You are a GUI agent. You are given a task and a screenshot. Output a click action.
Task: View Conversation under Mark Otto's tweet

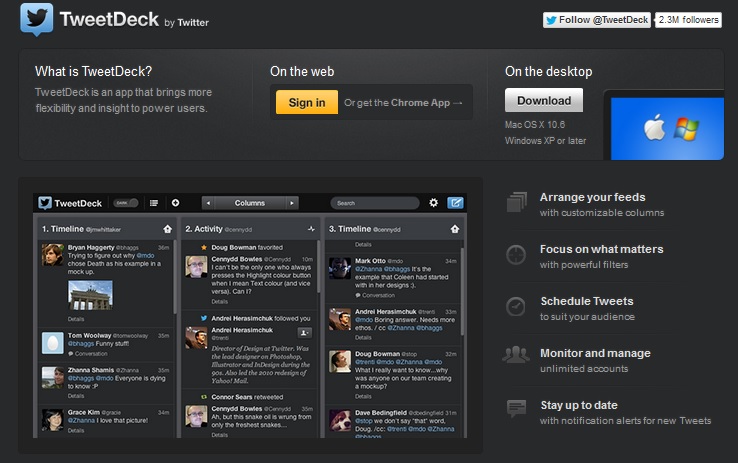pos(375,295)
